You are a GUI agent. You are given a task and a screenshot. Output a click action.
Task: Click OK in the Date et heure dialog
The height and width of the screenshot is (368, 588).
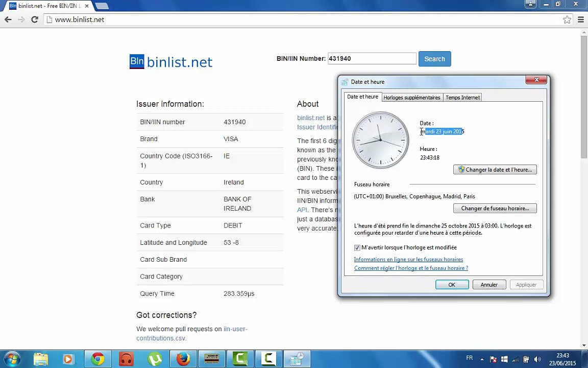point(452,285)
